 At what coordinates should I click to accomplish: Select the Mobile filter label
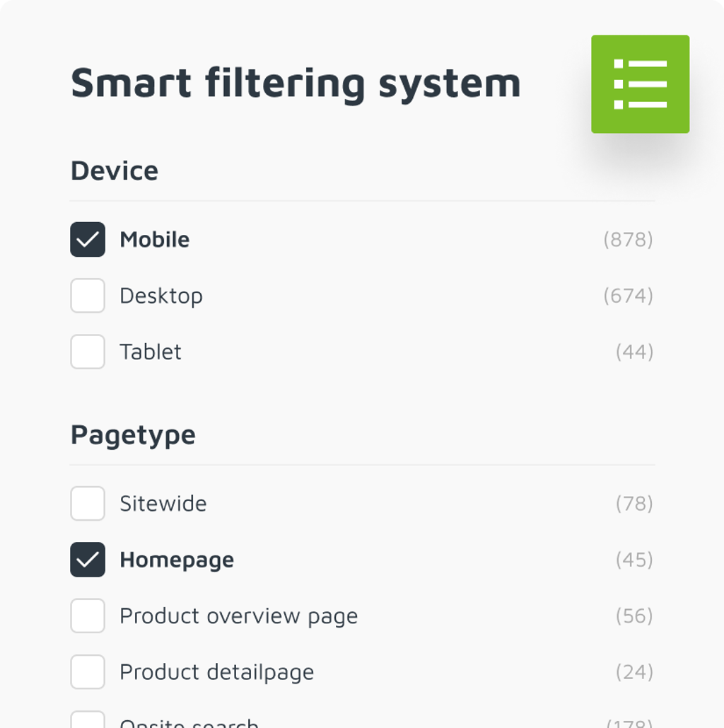point(155,239)
